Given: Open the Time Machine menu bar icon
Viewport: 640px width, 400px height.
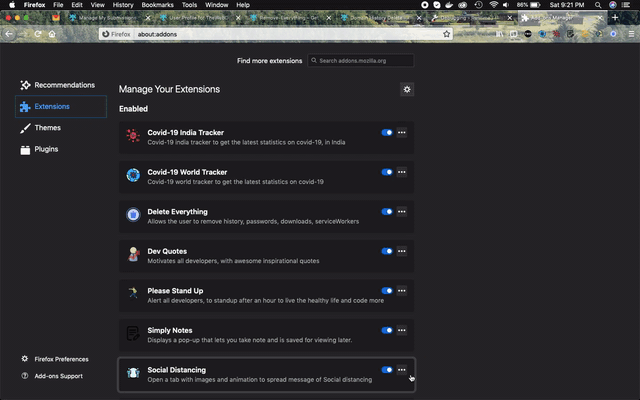Looking at the screenshot, I should click(479, 5).
